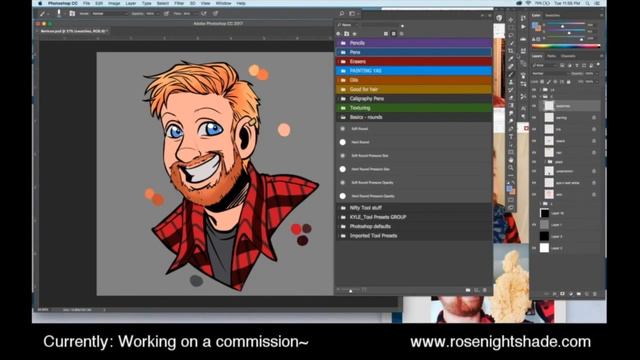The image size is (640, 360).
Task: Select the Eraser tool
Action: [x=511, y=98]
